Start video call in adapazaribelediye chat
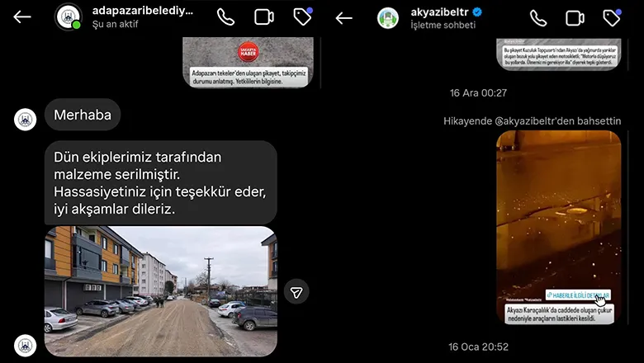This screenshot has height=363, width=644. pyautogui.click(x=264, y=17)
